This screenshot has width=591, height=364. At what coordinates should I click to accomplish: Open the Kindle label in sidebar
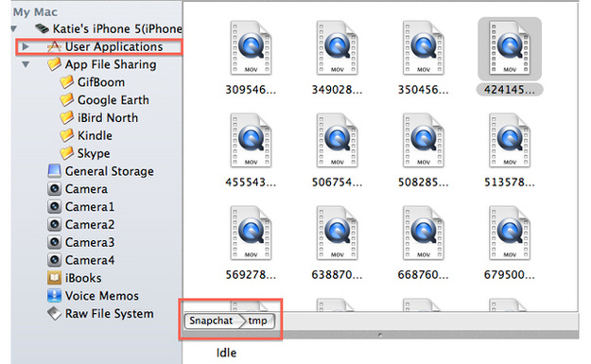tap(95, 135)
